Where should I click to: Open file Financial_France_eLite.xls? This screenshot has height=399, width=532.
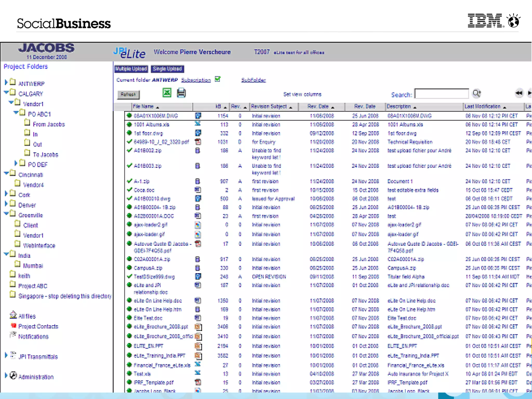[162, 365]
